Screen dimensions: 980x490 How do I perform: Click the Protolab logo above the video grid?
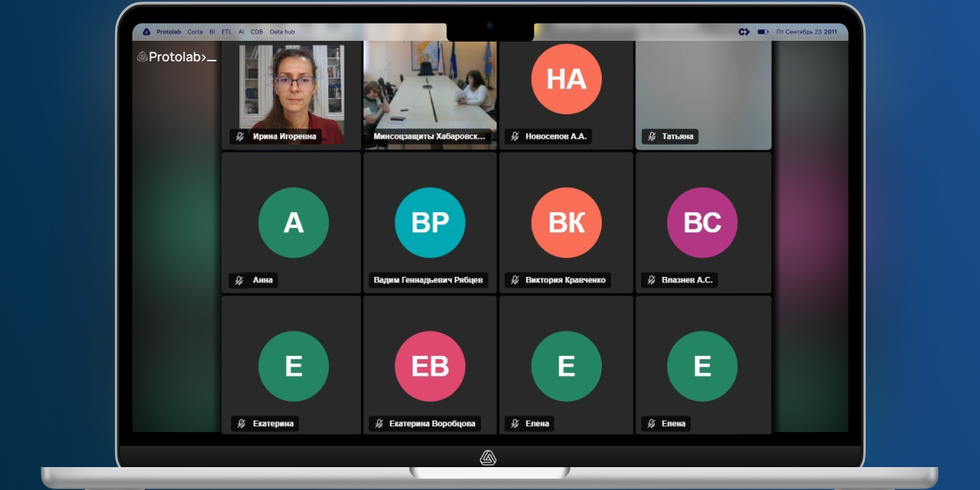176,57
